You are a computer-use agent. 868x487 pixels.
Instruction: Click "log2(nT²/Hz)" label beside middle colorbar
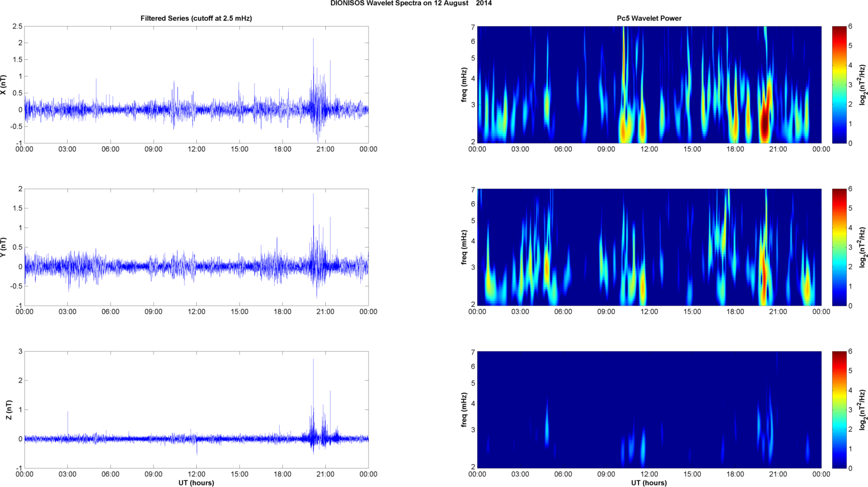click(863, 247)
